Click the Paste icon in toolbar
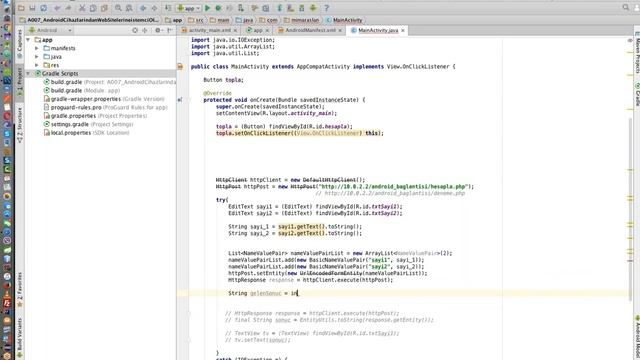 104,8
